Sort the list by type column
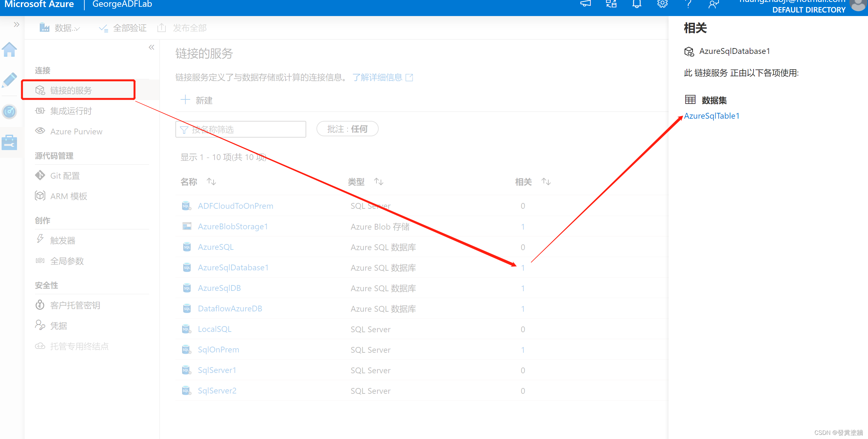The height and width of the screenshot is (439, 868). (378, 182)
